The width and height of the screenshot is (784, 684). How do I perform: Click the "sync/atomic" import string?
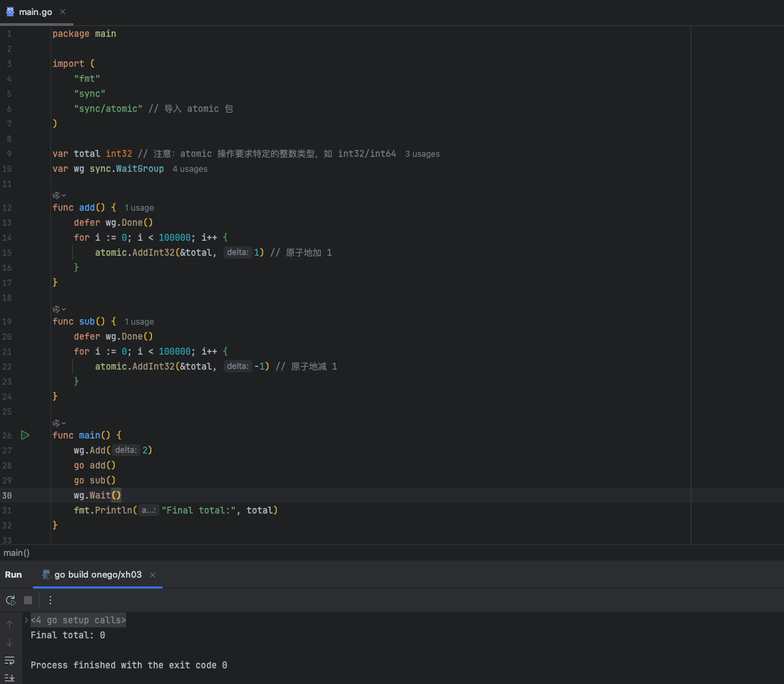108,108
